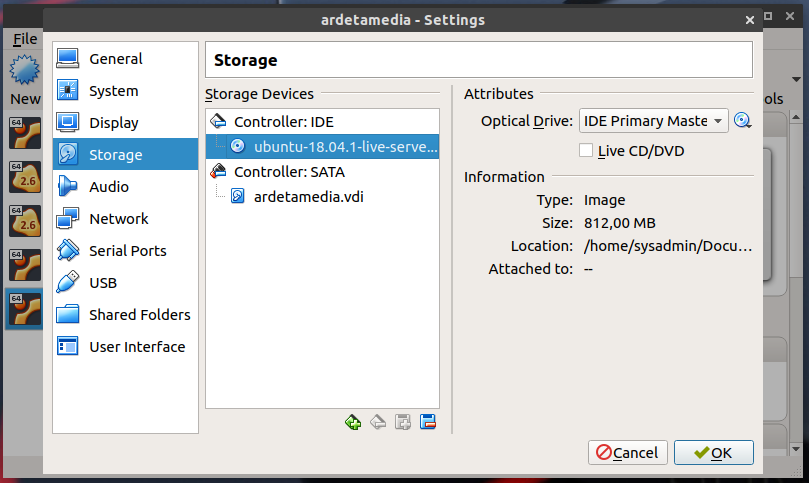Select the ardetamedia.vdi disk entry
Image resolution: width=809 pixels, height=483 pixels.
coord(308,196)
